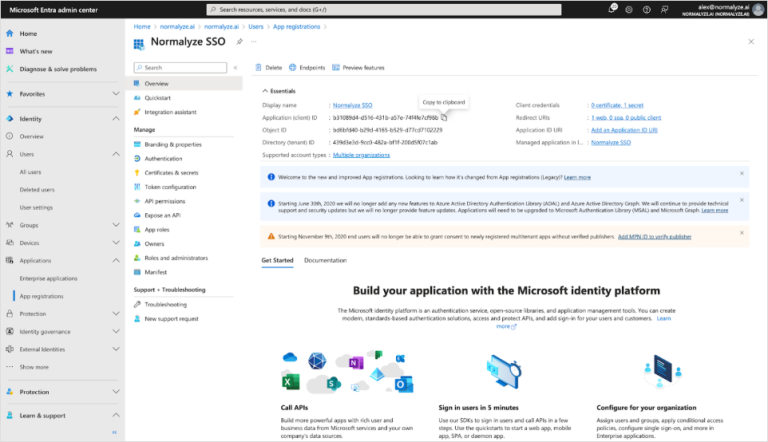Click the Delete trash icon button
The height and width of the screenshot is (442, 768).
(269, 67)
